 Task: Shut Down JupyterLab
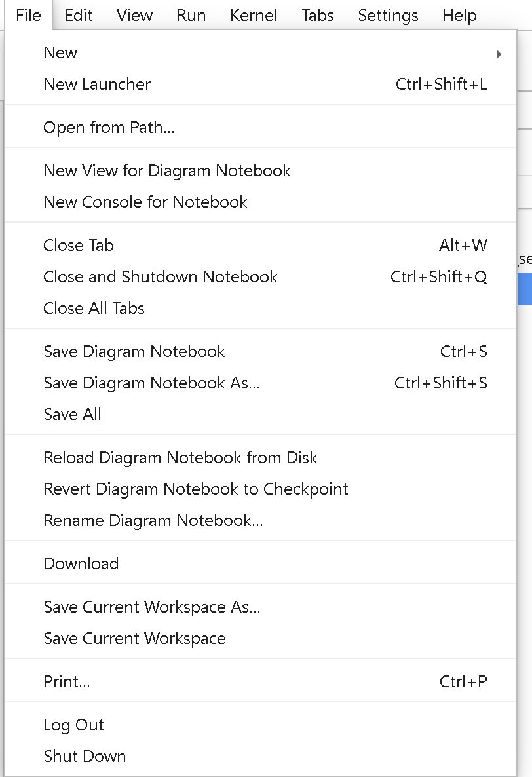pos(85,756)
